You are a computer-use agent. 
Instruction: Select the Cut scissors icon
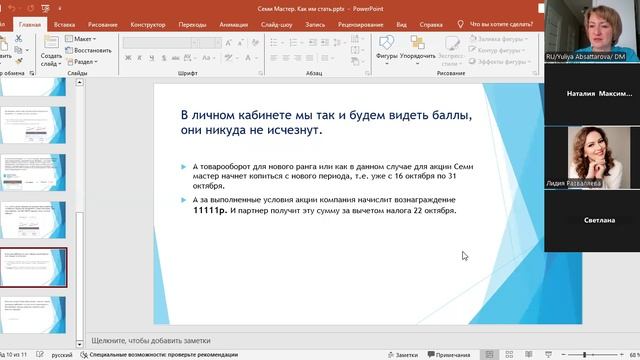tap(18, 39)
